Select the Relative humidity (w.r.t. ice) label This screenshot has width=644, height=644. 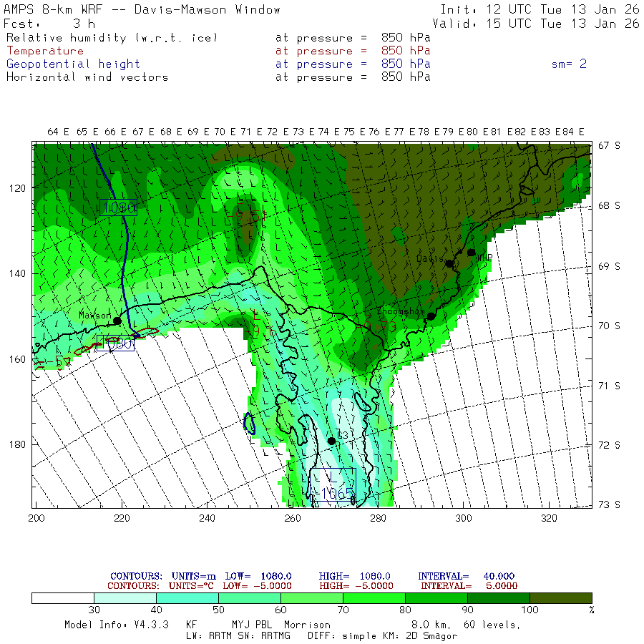click(112, 38)
